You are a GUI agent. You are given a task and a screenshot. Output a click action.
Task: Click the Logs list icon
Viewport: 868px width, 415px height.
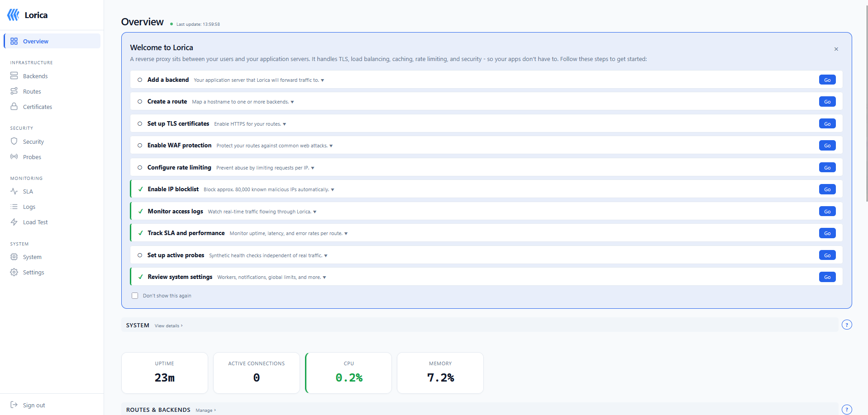(x=14, y=207)
